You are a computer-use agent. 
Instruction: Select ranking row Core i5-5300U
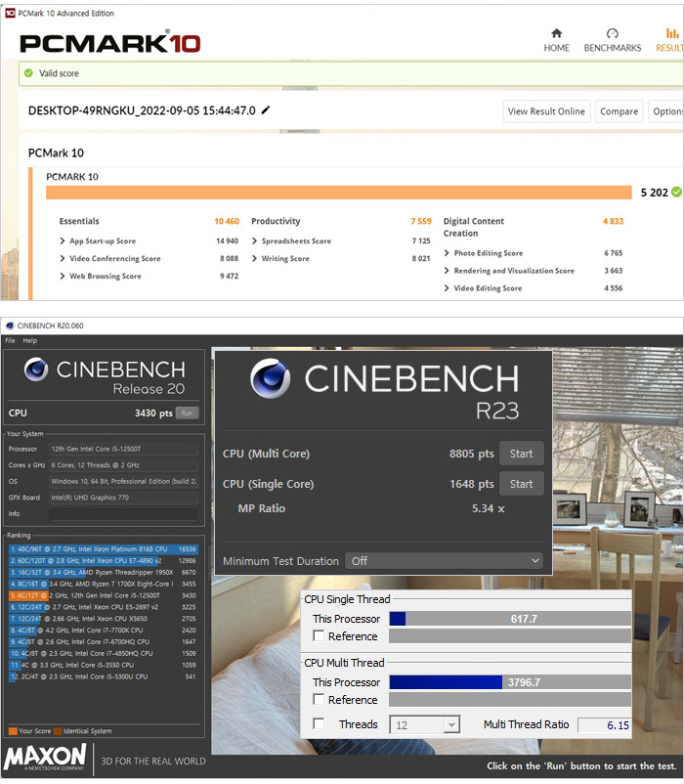(104, 676)
